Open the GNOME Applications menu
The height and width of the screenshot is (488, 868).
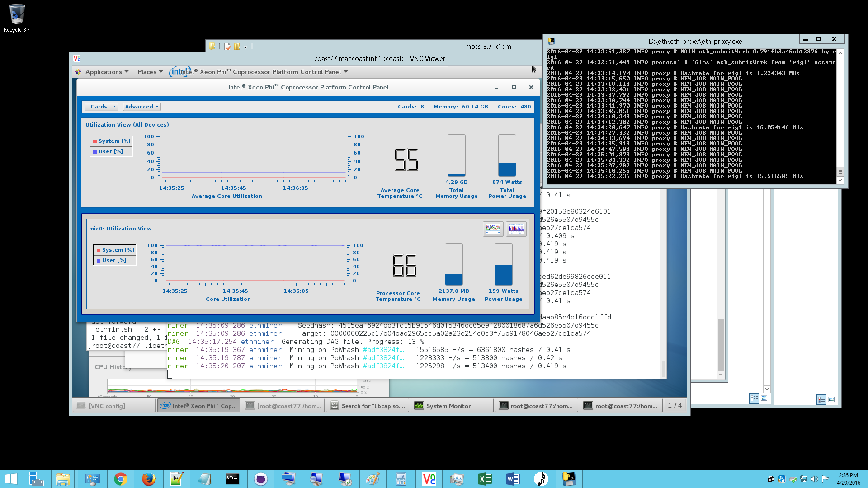pyautogui.click(x=102, y=72)
